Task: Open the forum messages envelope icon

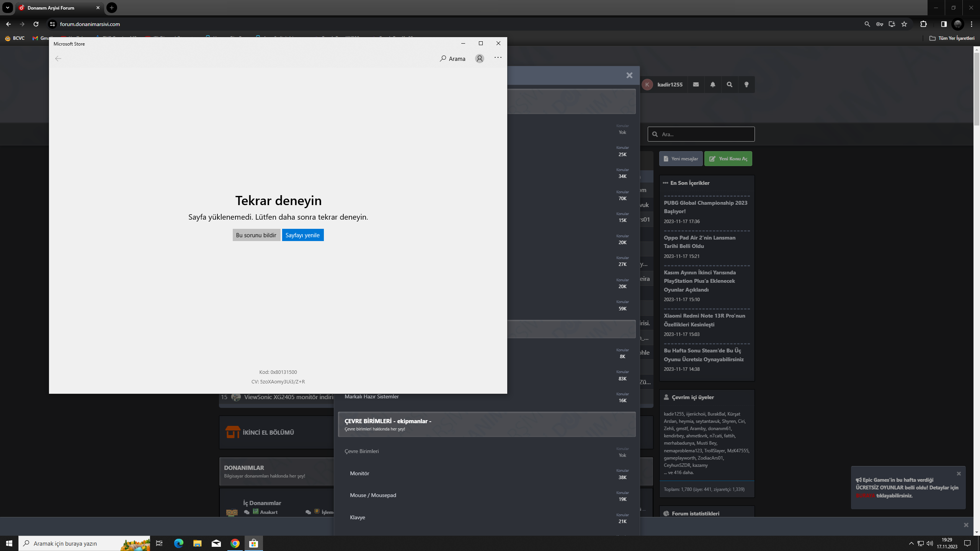Action: click(x=696, y=85)
